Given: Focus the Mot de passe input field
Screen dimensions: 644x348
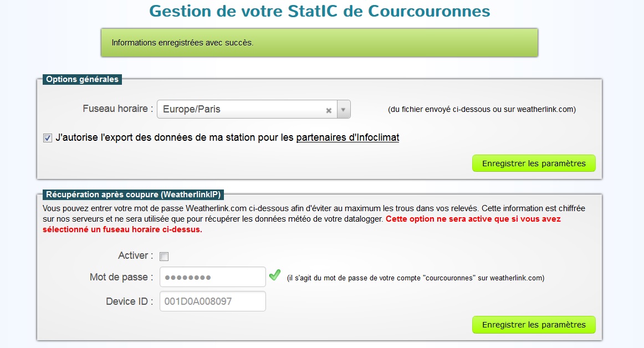Looking at the screenshot, I should coord(213,277).
